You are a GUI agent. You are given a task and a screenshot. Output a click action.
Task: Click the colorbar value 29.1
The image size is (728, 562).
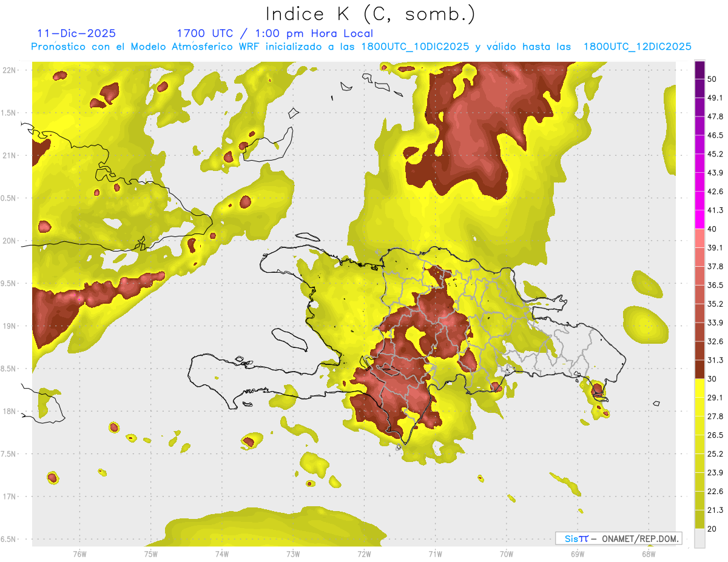(715, 398)
